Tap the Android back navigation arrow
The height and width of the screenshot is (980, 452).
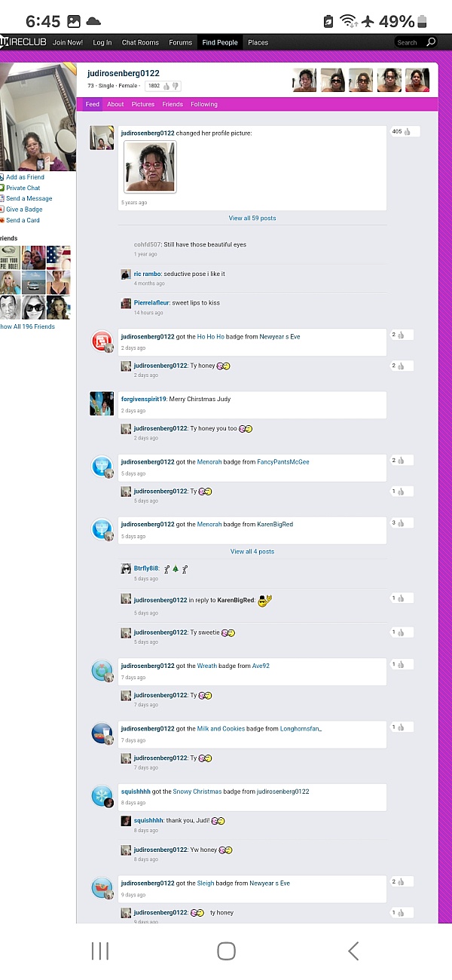tap(353, 951)
